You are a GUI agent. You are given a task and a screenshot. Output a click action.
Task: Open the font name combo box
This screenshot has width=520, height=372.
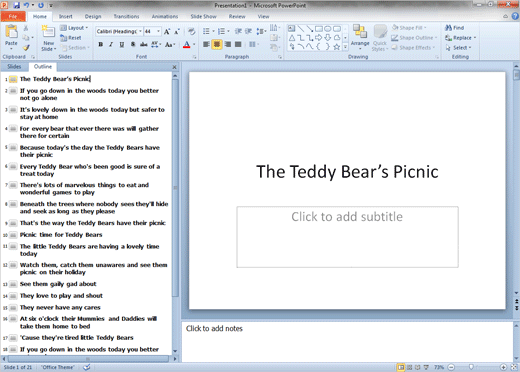coord(119,31)
